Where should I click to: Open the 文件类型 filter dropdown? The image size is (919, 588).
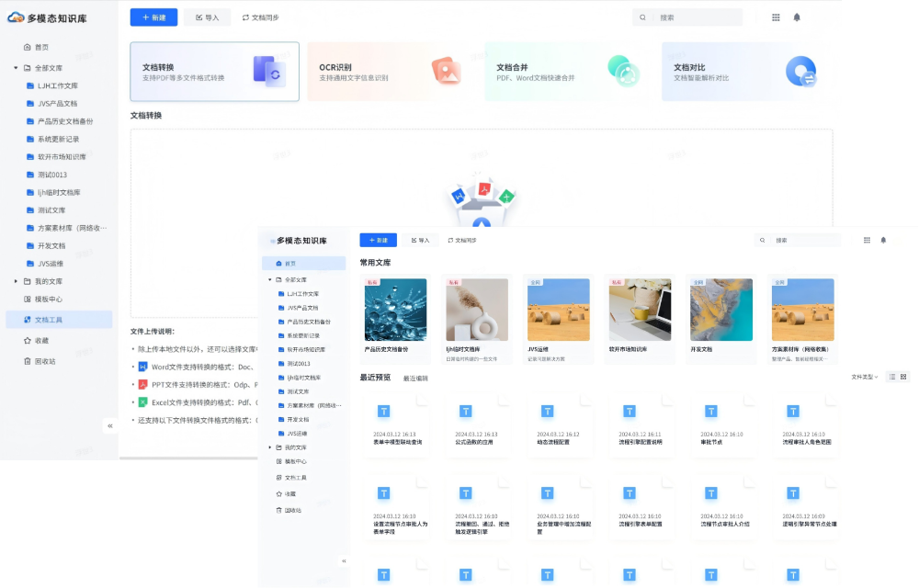click(865, 377)
